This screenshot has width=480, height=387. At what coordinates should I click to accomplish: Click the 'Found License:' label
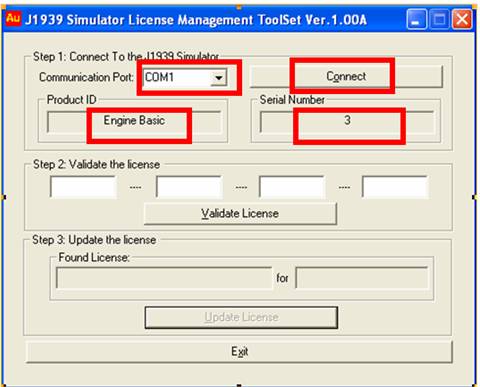coord(94,257)
